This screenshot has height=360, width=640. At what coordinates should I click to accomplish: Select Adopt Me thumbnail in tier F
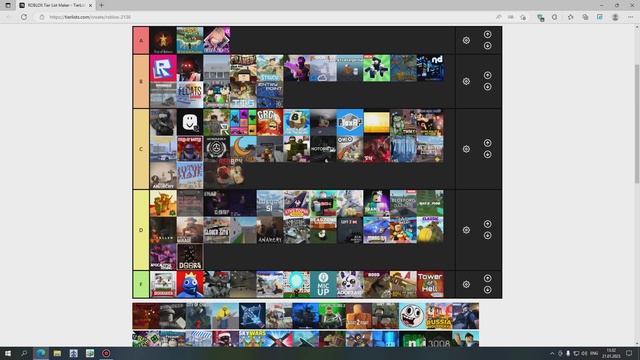[350, 284]
